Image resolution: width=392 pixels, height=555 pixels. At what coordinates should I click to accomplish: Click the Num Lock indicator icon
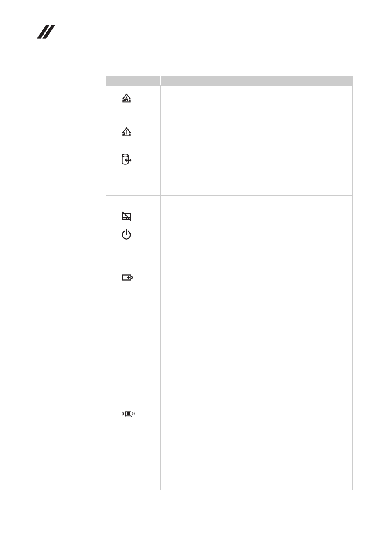tap(127, 132)
